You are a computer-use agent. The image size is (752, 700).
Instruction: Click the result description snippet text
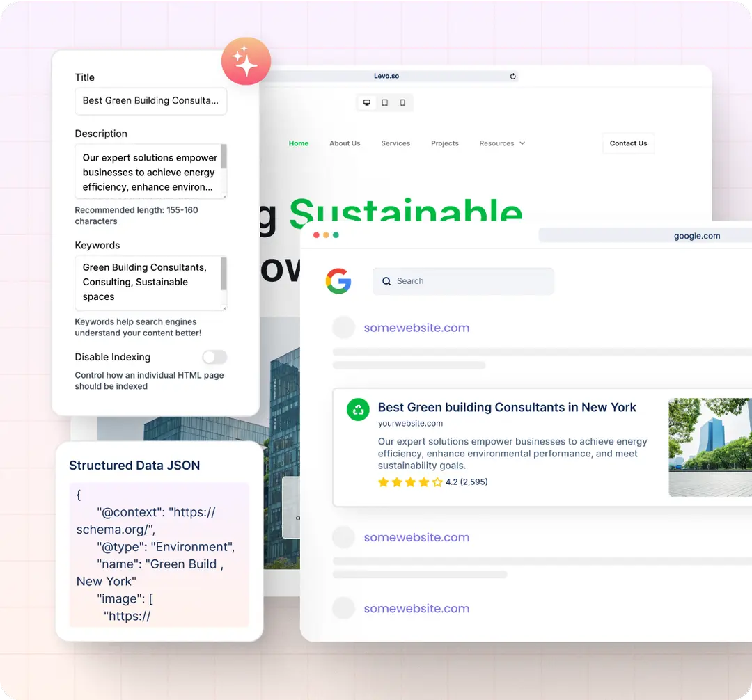[512, 453]
